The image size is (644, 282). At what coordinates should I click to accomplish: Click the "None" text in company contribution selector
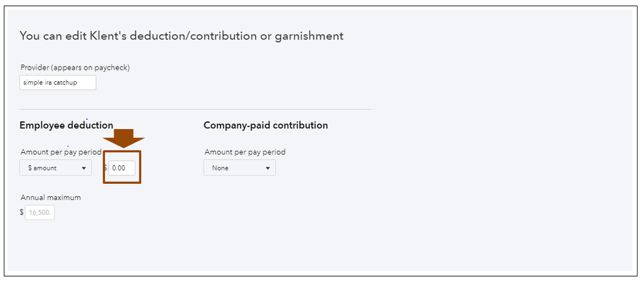click(220, 168)
